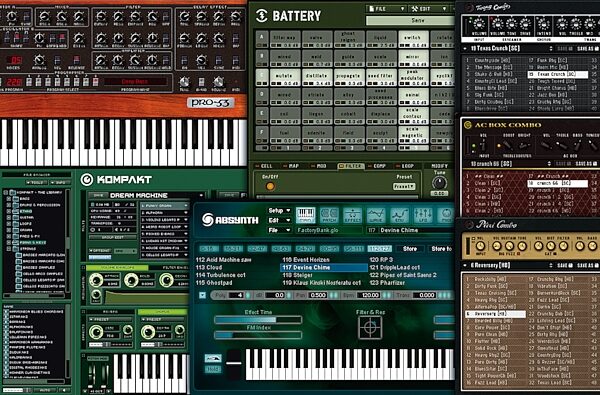This screenshot has height=395, width=600.
Task: Select '10 crunch 66 [SC]' in AC Box list
Action: point(557,183)
